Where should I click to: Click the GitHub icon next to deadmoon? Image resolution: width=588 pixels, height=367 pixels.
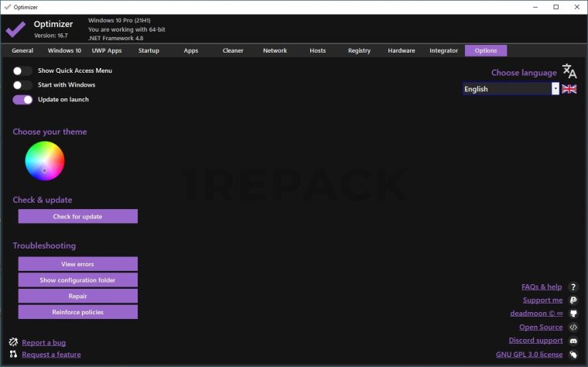point(573,314)
